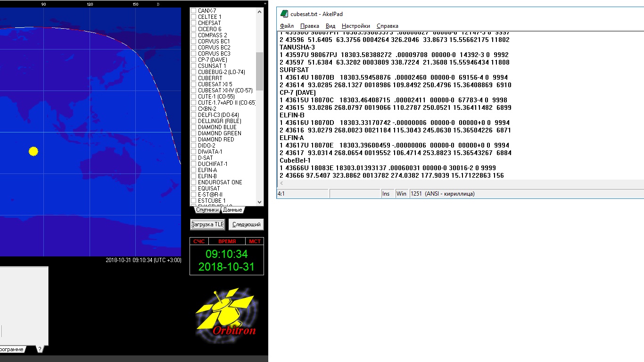This screenshot has height=362, width=644.
Task: Click the yellow sun marker on map
Action: point(33,151)
